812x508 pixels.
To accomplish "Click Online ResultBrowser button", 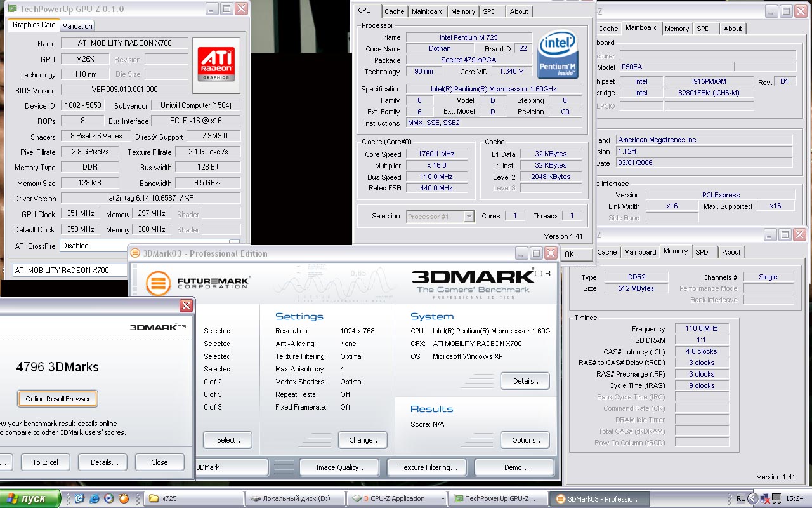I will pyautogui.click(x=58, y=399).
